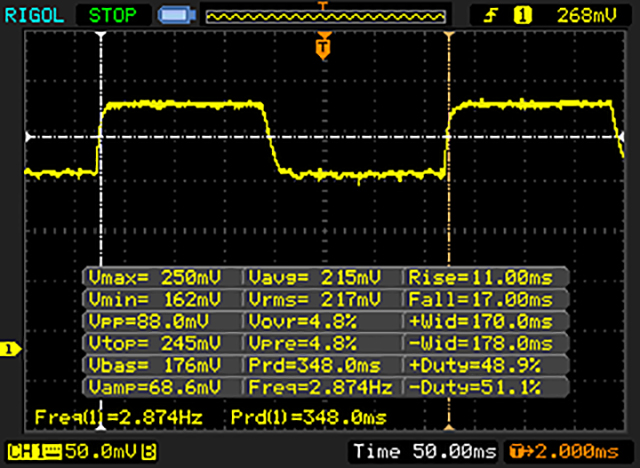The height and width of the screenshot is (468, 640).
Task: Click the Vavg= 215mV measurement
Action: [x=315, y=278]
